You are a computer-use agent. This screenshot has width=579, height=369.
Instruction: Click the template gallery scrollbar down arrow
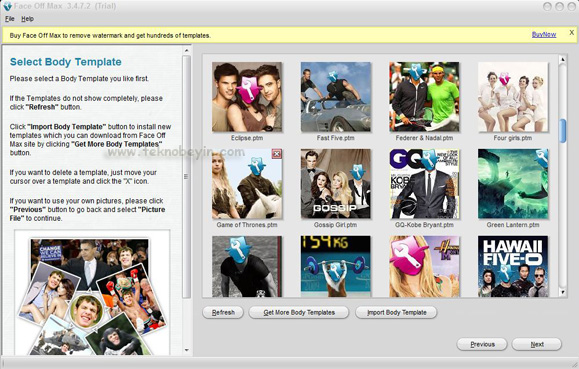point(562,292)
